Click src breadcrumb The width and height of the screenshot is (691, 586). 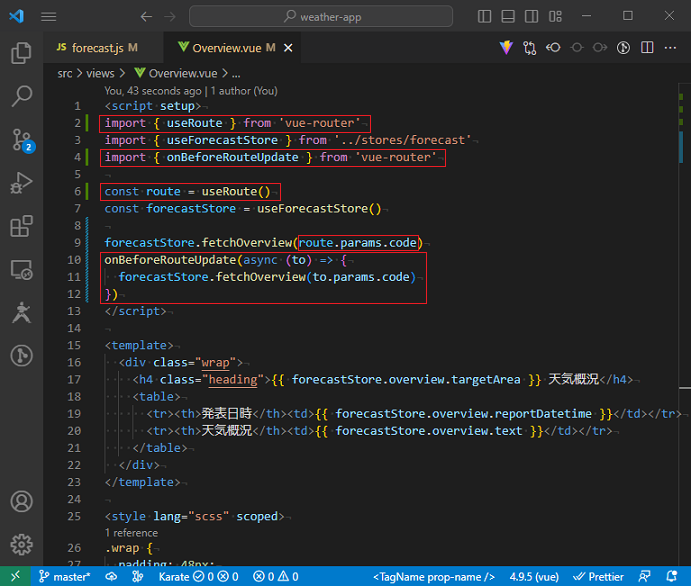point(65,73)
